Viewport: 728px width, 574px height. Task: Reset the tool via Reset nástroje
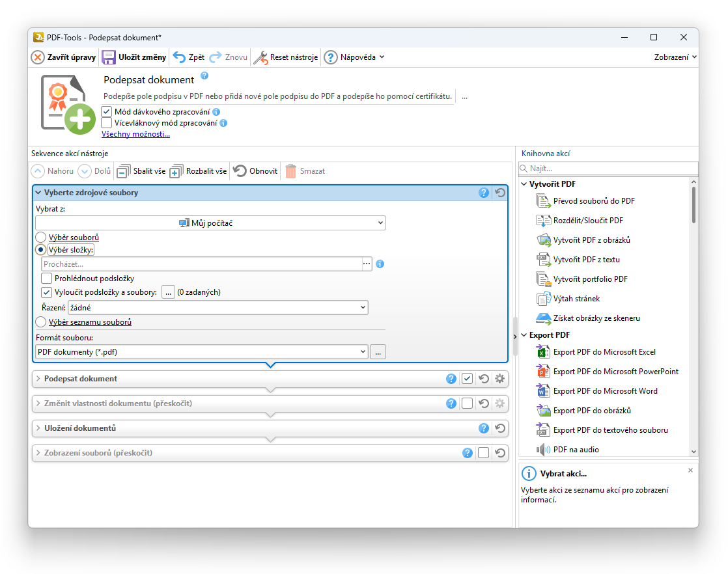(x=286, y=57)
